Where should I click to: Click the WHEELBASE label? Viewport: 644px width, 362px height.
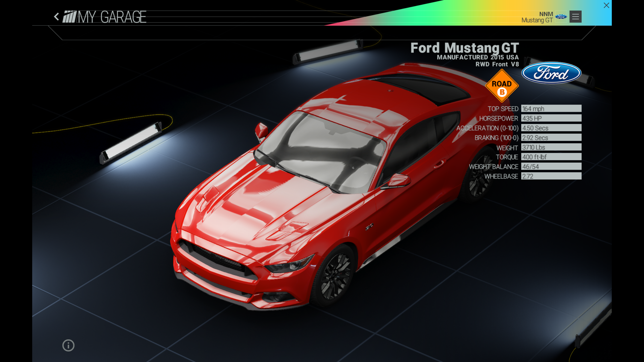pos(501,176)
